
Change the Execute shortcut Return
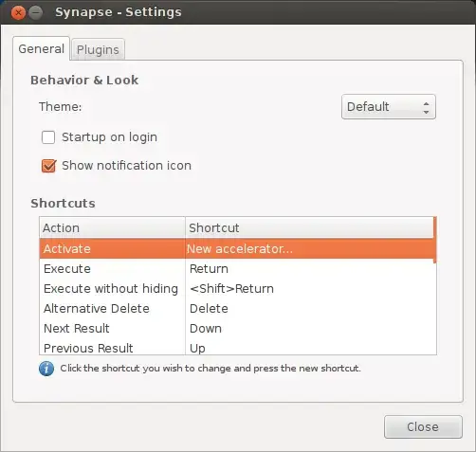coord(209,269)
